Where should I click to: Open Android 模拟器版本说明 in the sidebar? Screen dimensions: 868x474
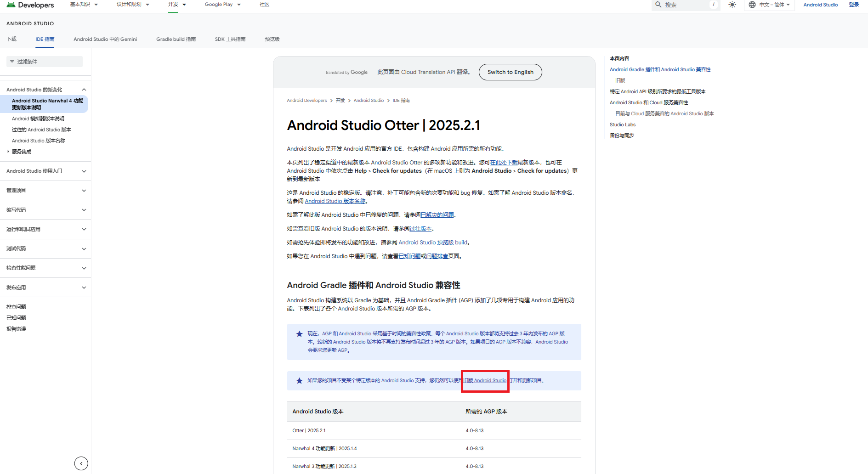38,118
